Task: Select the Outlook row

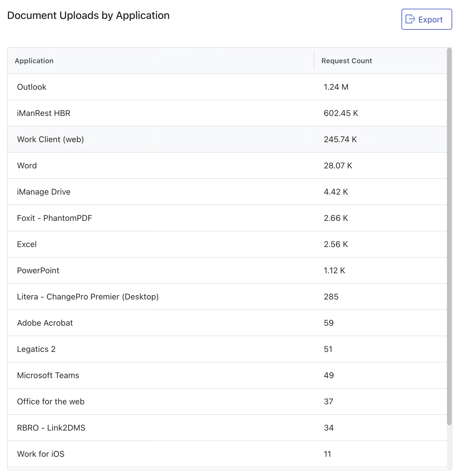Action: pyautogui.click(x=227, y=87)
